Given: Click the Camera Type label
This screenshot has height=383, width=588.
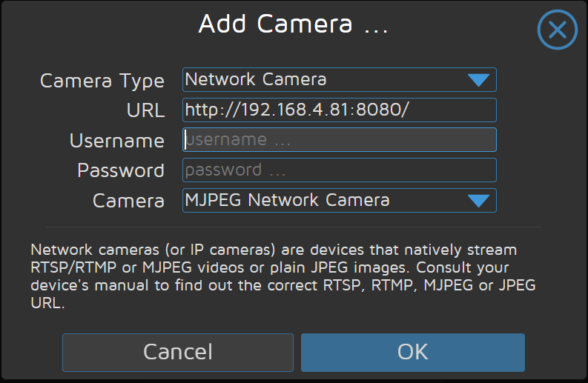Looking at the screenshot, I should pos(102,81).
